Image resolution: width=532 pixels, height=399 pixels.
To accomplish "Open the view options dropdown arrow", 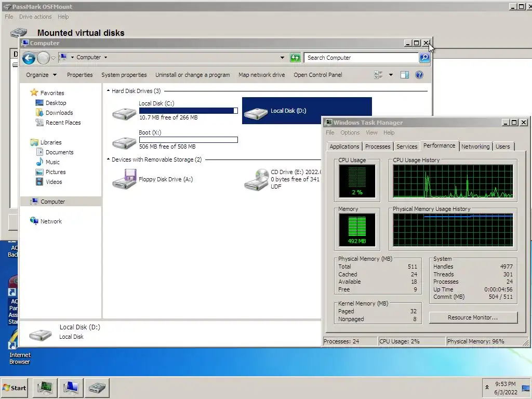I will coord(391,75).
